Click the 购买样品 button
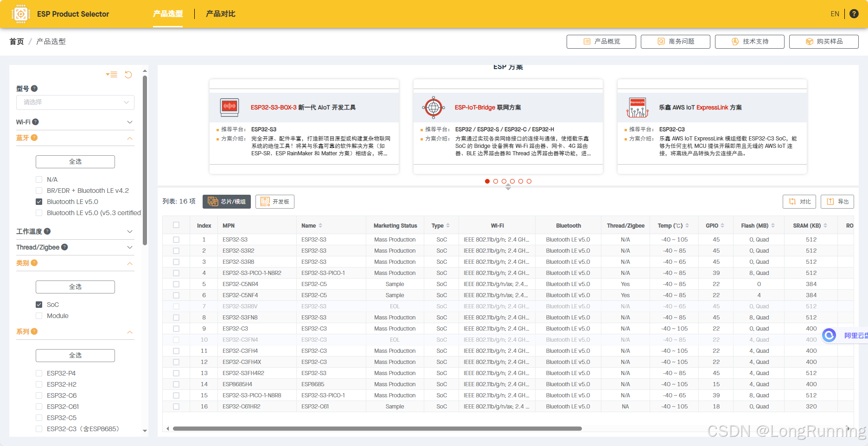 click(x=824, y=42)
